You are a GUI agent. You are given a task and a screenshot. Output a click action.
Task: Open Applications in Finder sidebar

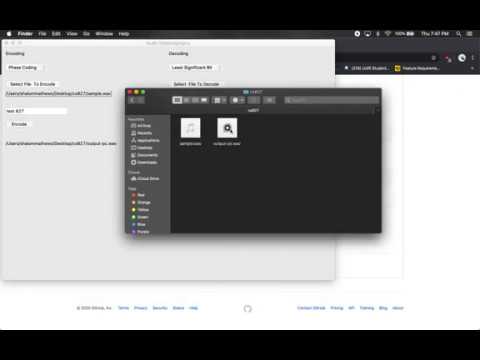tap(145, 140)
